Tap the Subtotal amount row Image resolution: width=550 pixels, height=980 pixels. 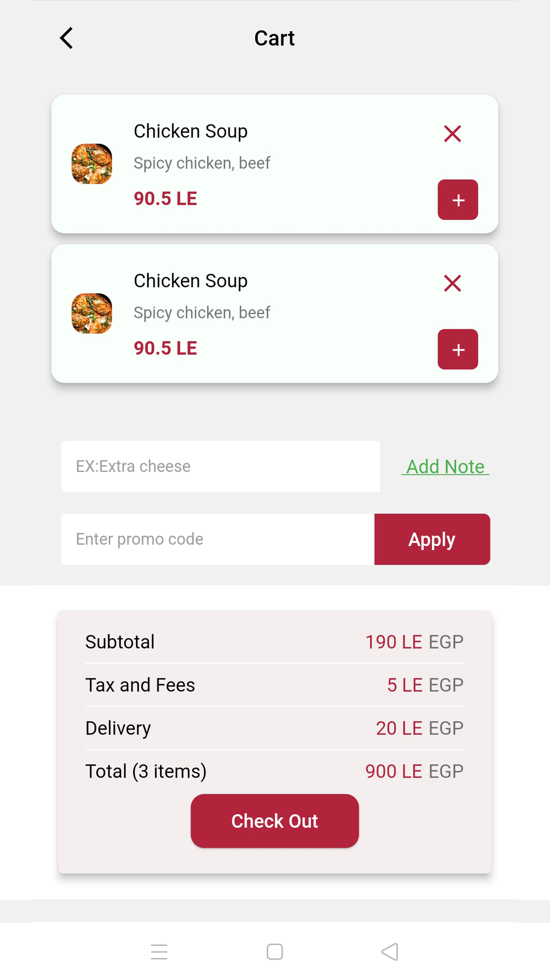pos(275,642)
